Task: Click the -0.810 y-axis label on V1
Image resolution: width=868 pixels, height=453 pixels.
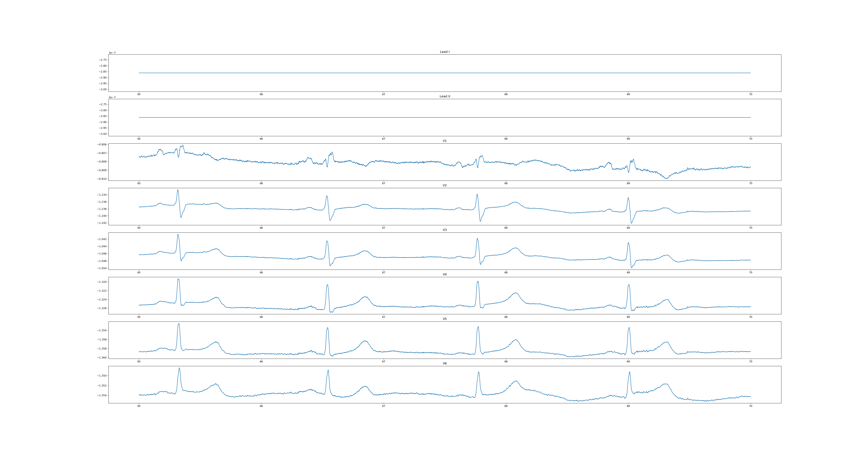Action: 102,179
